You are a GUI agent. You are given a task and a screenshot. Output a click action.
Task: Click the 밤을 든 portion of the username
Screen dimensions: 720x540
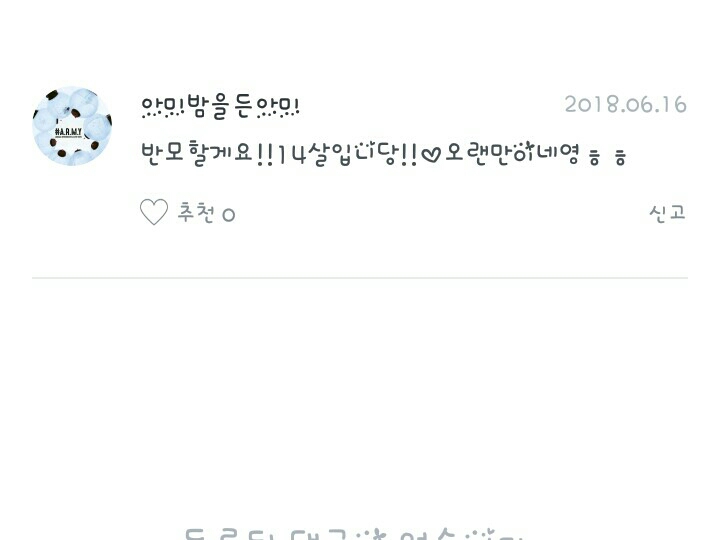coord(220,107)
